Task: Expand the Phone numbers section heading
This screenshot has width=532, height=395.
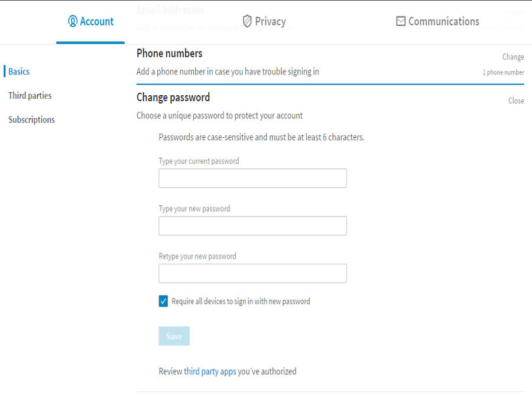Action: coord(169,53)
